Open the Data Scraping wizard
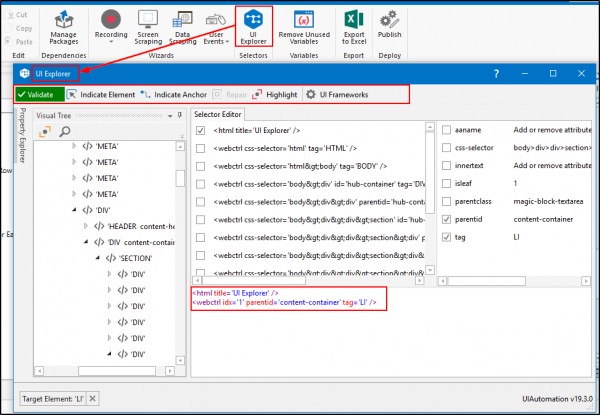This screenshot has width=600, height=415. tap(183, 28)
